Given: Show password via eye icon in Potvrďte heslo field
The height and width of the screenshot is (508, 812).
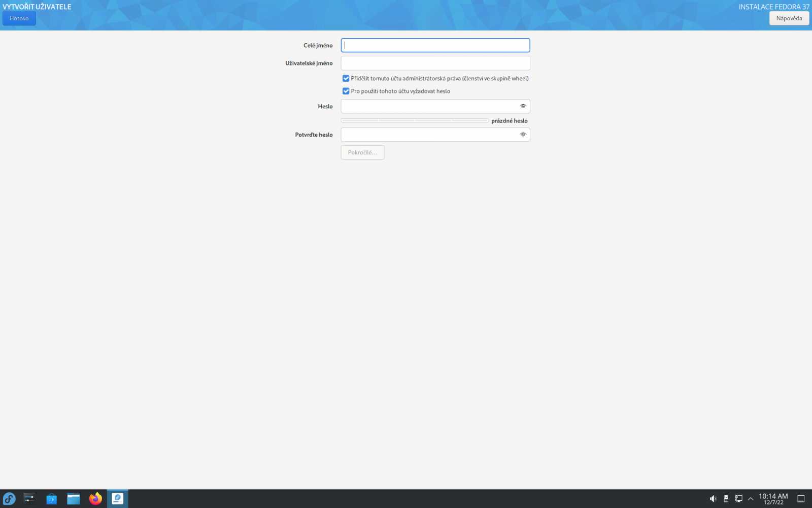Looking at the screenshot, I should pyautogui.click(x=523, y=135).
